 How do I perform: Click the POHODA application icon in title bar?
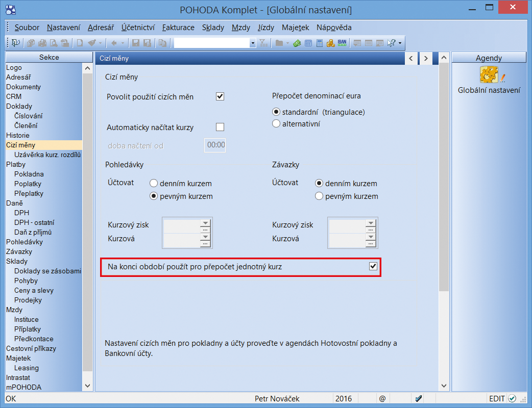tap(11, 10)
